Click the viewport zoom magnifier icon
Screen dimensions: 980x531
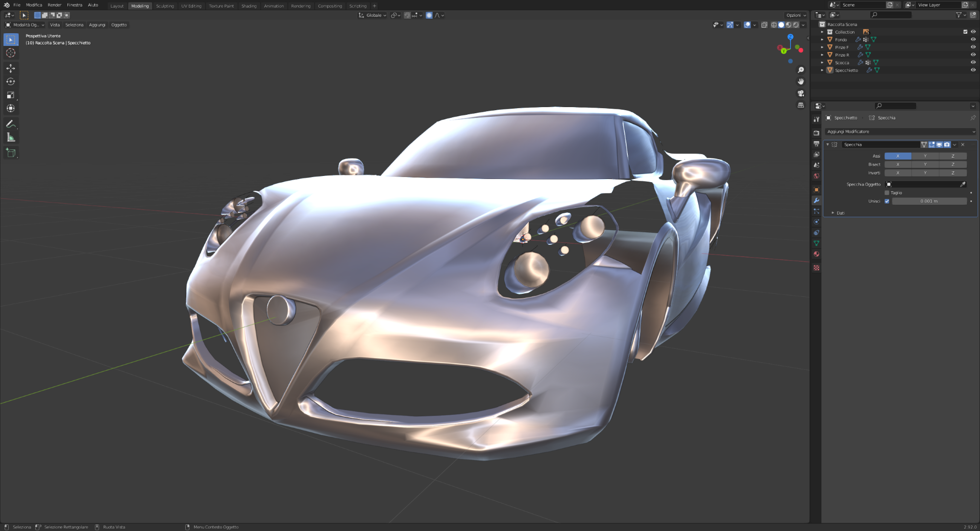[801, 70]
